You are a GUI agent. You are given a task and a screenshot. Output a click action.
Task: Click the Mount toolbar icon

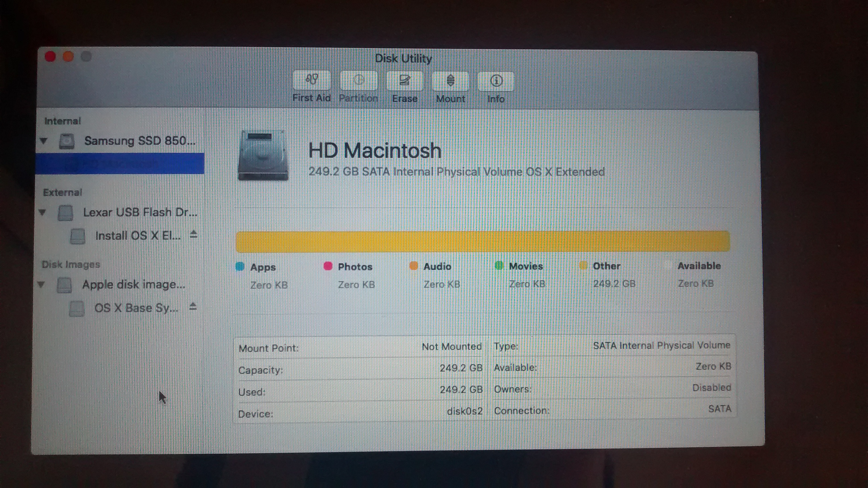(x=450, y=81)
